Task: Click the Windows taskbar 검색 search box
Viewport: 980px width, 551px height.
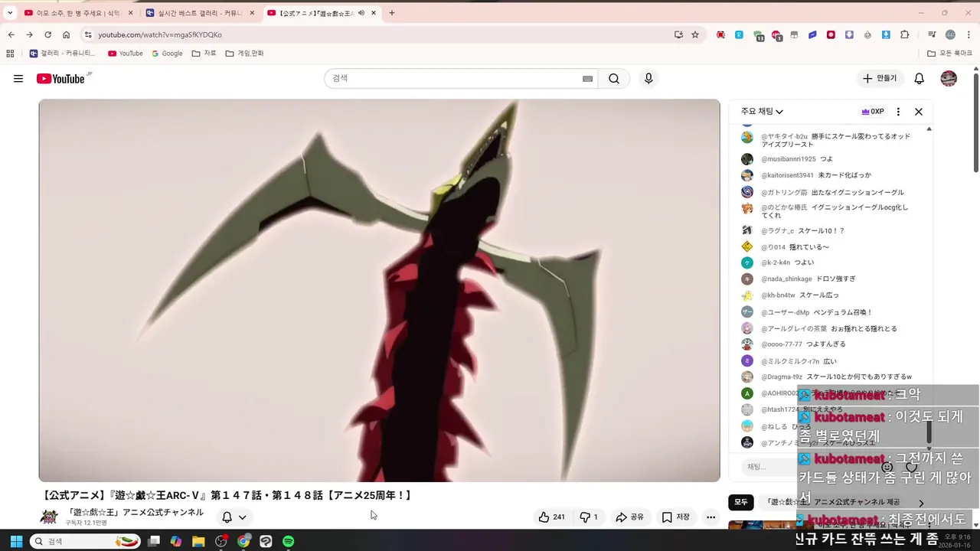Action: click(86, 541)
